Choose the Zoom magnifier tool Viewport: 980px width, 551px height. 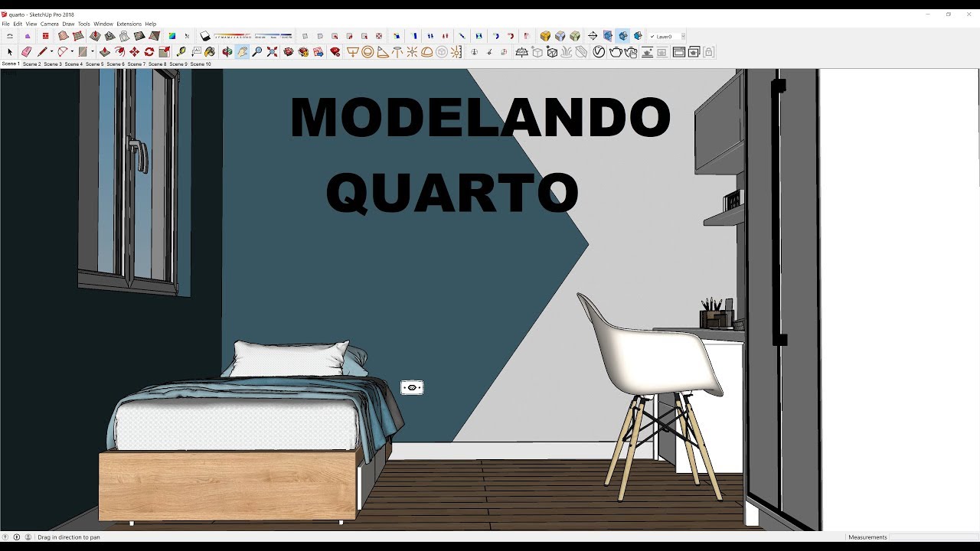257,52
